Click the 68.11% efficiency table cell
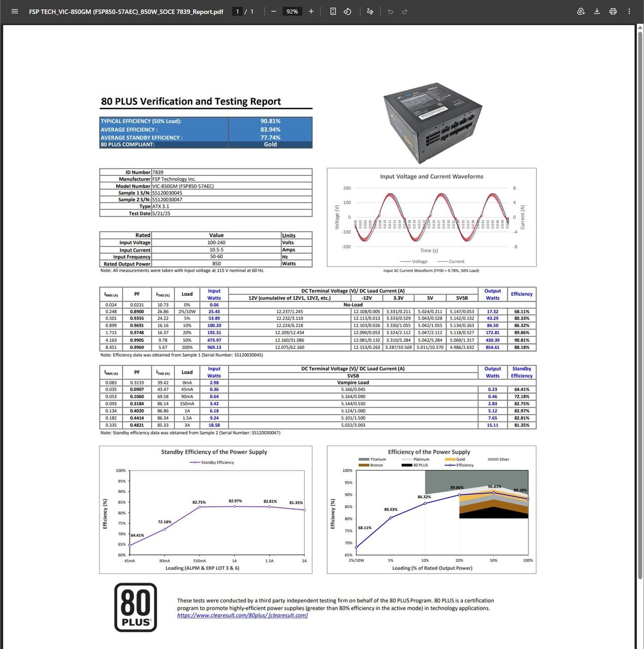This screenshot has height=649, width=644. click(521, 312)
